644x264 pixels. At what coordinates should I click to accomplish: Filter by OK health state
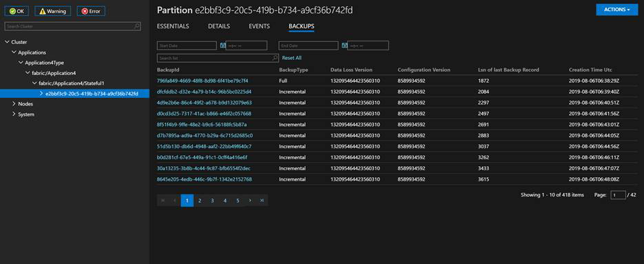point(17,11)
